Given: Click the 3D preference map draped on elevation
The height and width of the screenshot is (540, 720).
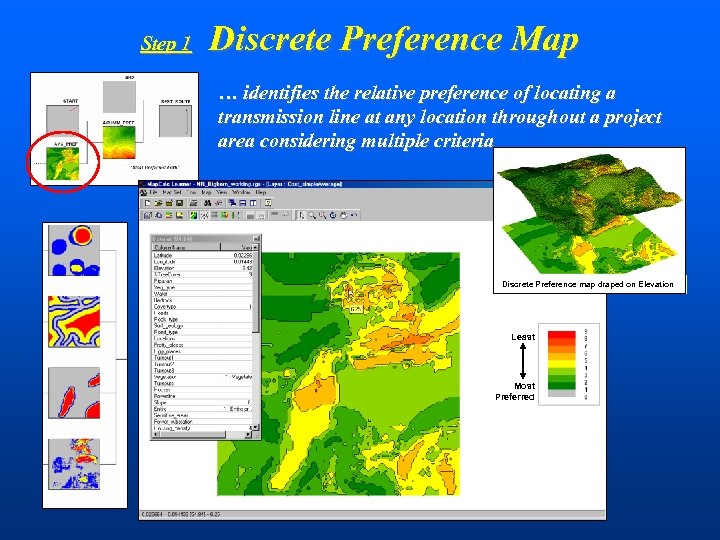Looking at the screenshot, I should (590, 215).
